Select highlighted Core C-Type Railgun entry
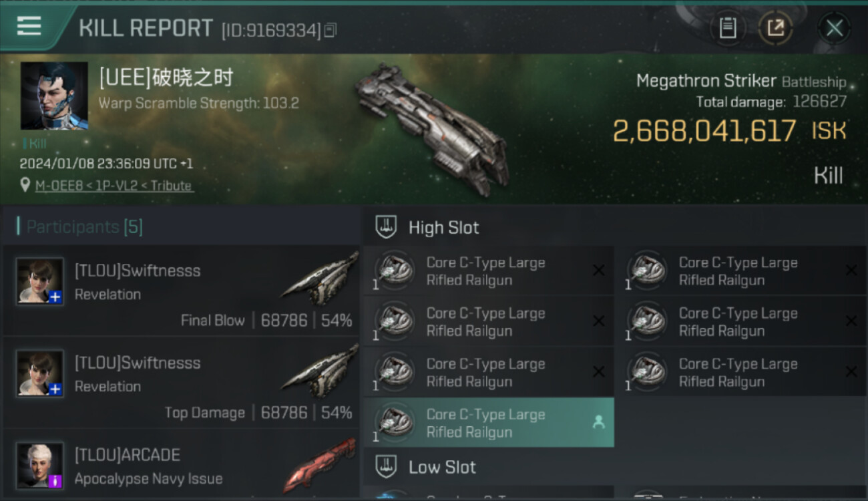 tap(489, 423)
